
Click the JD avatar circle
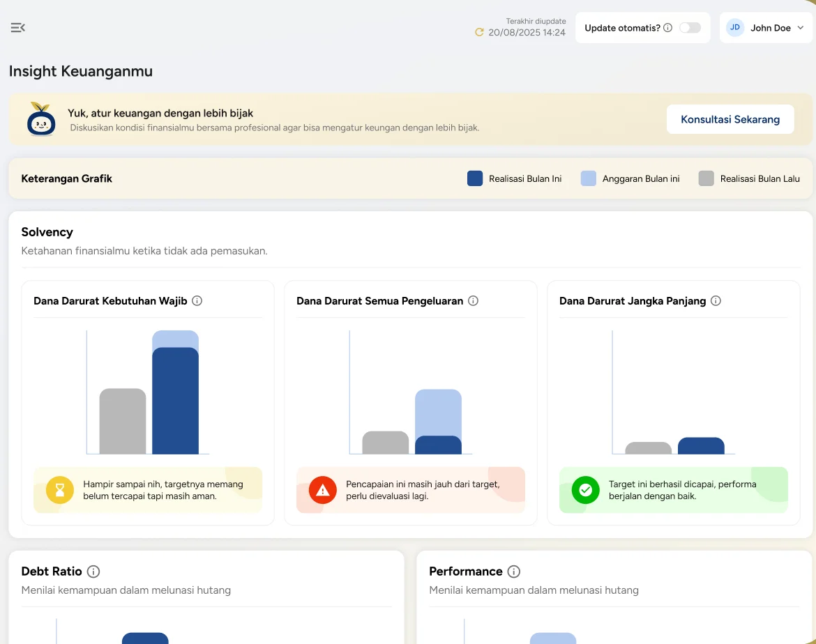point(735,28)
